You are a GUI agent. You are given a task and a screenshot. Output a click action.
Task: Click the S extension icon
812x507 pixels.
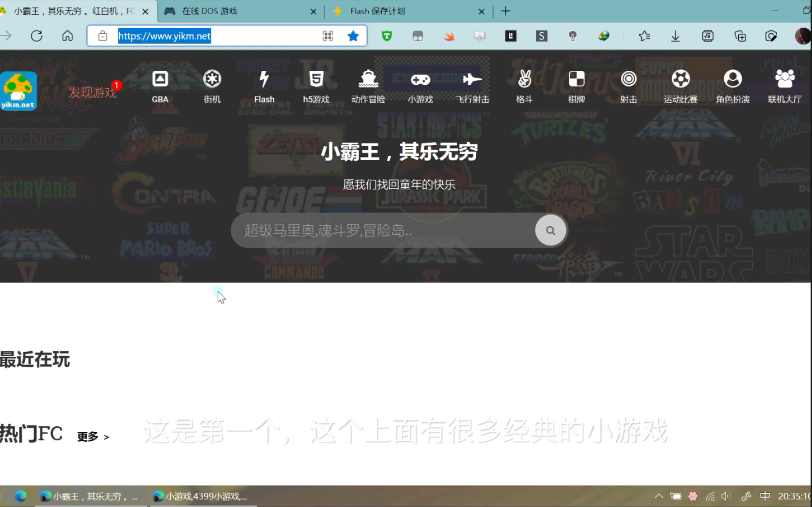point(542,36)
